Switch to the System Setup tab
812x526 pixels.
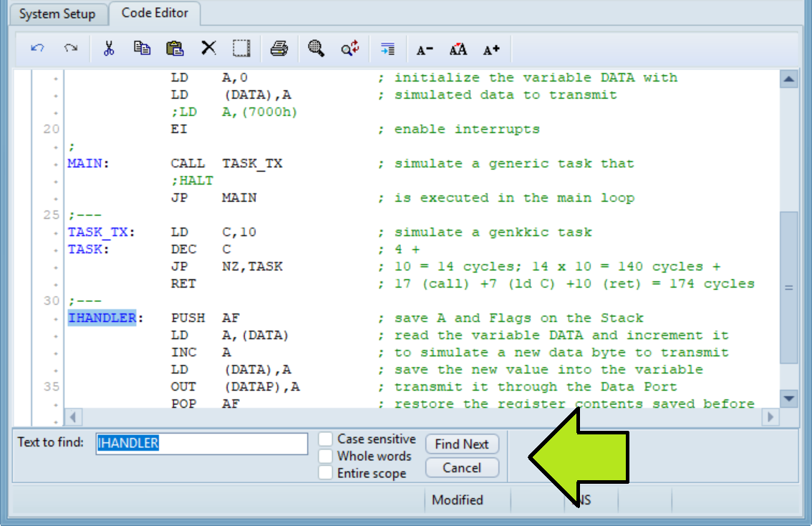57,14
